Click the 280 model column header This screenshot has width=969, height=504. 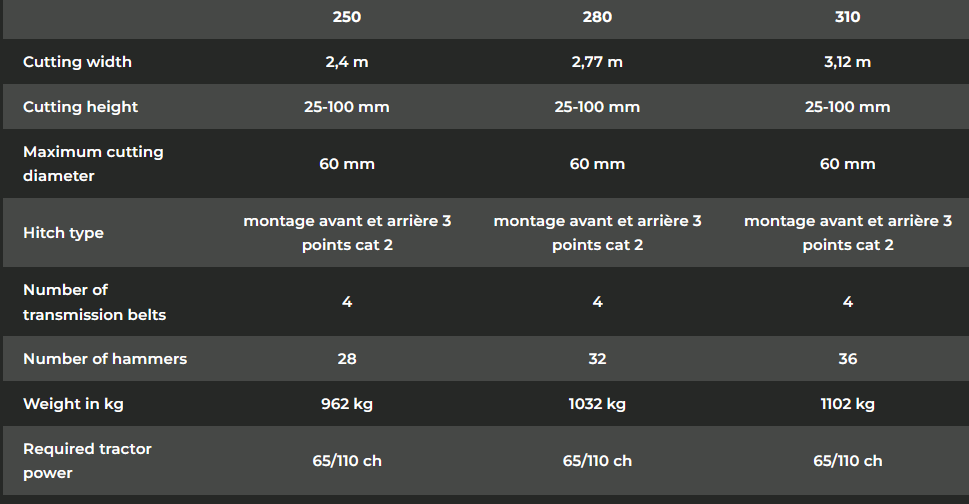[x=597, y=17]
